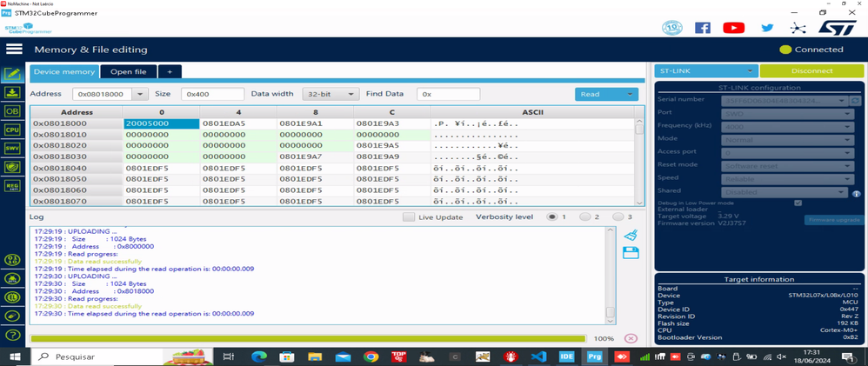The width and height of the screenshot is (868, 366).
Task: Select the memory cell 0801EDA5
Action: 238,123
